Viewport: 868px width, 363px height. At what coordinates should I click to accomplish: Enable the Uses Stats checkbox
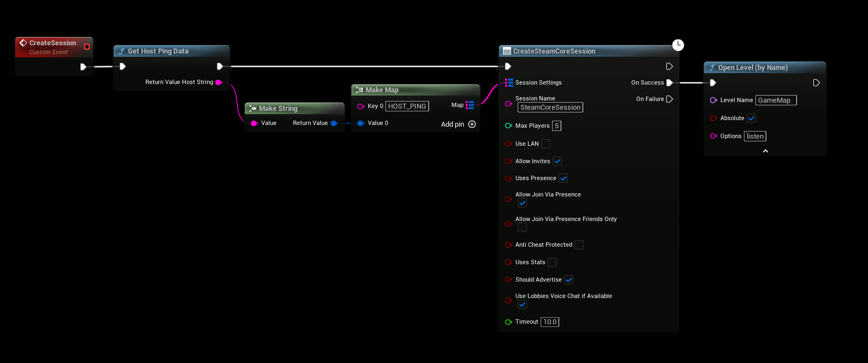(552, 263)
